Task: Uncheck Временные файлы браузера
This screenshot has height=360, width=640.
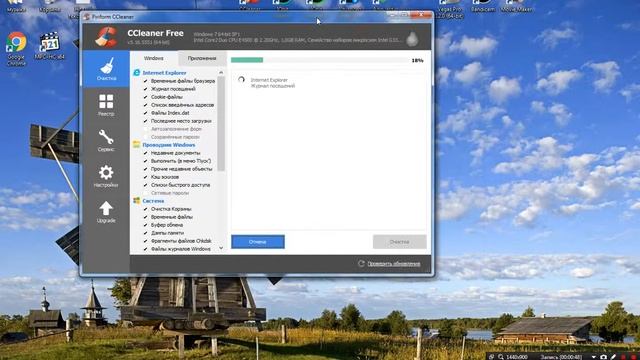Action: pos(146,81)
